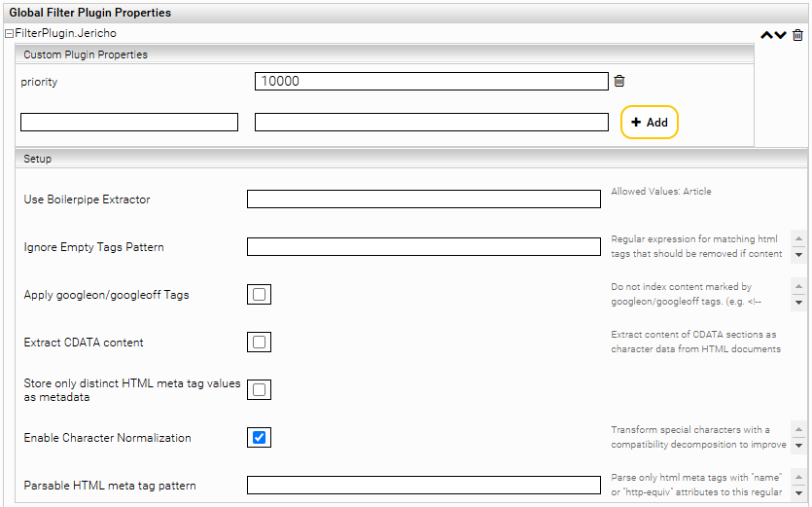
Task: Click the 'priority' property label
Action: pos(39,82)
